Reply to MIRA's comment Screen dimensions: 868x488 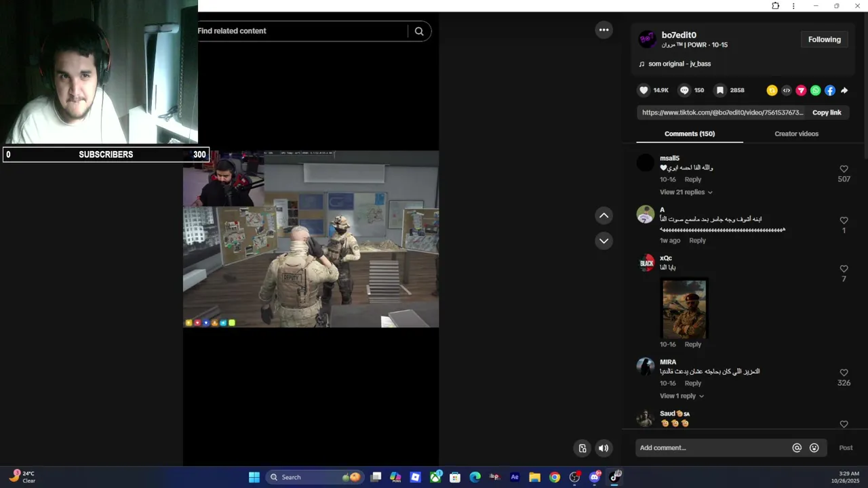pos(692,384)
